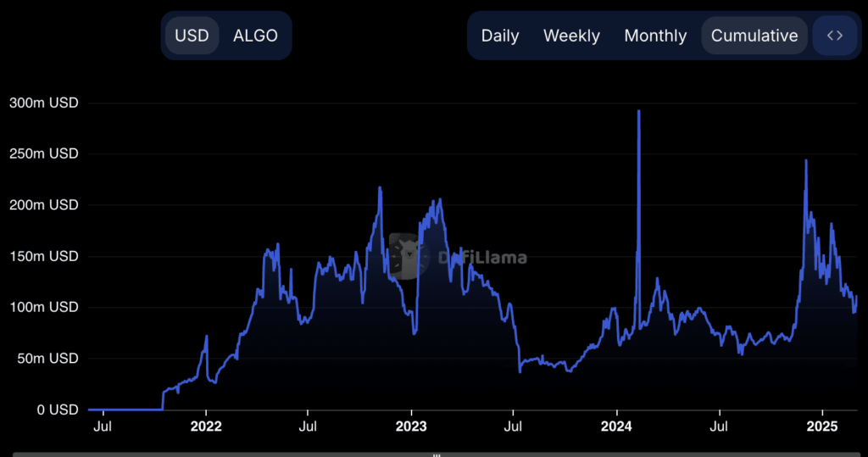Viewport: 868px width, 457px height.
Task: Click the 2024 label on the x-axis
Action: [616, 426]
